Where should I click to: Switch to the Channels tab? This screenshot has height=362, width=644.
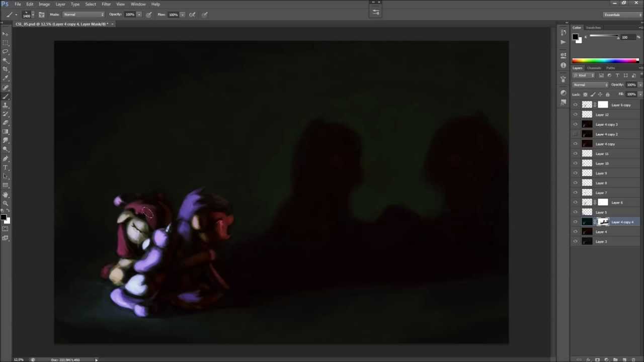(x=594, y=68)
